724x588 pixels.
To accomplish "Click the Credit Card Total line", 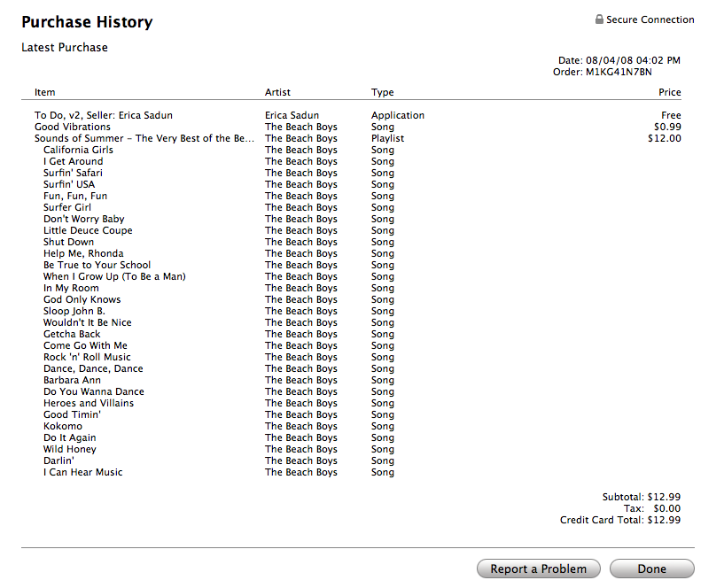I will point(620,520).
